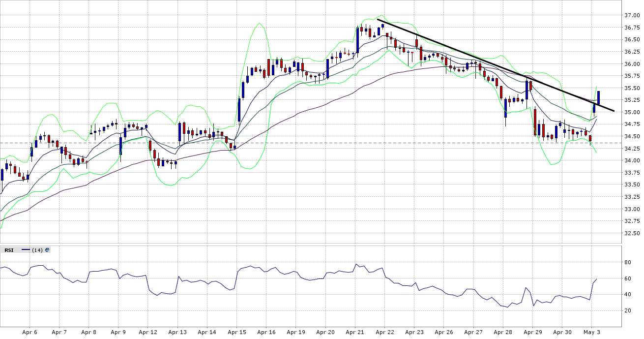Screen dimensions: 644x339
Task: Click the 32.50 price axis label
Action: (632, 233)
